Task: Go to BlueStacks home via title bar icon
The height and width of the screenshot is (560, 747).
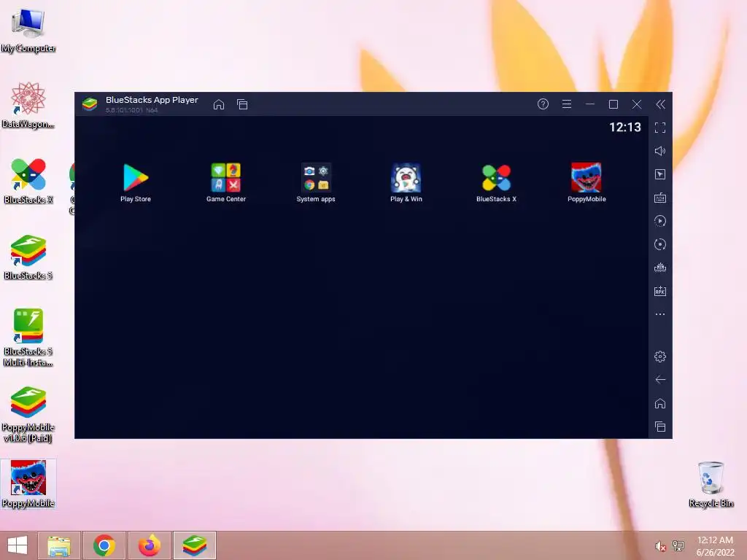Action: point(219,104)
